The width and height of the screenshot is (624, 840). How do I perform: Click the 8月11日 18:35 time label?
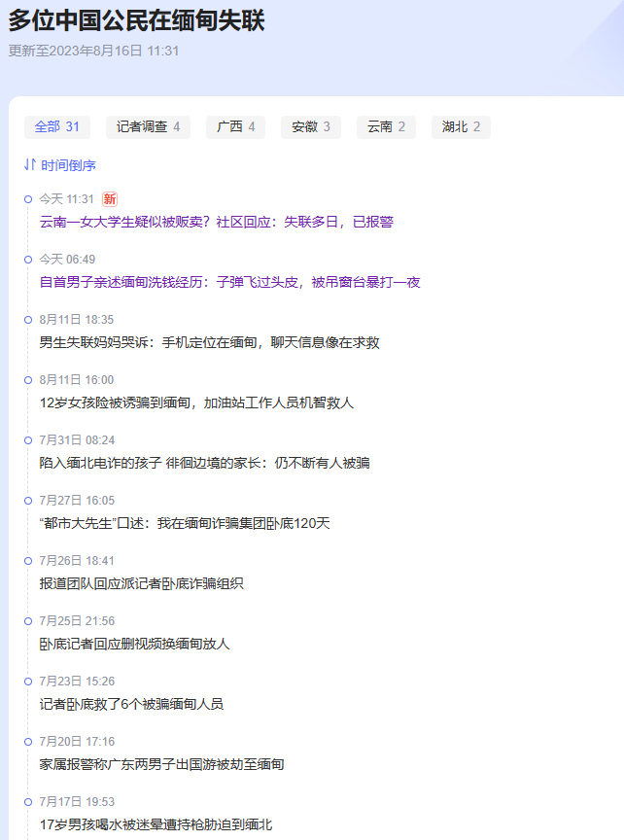(77, 320)
